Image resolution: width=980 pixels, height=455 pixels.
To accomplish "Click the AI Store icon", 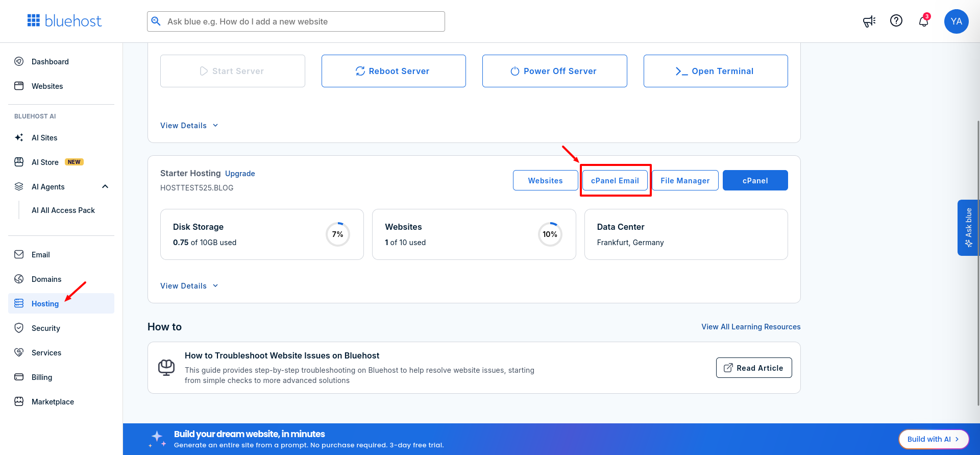I will pos(19,162).
